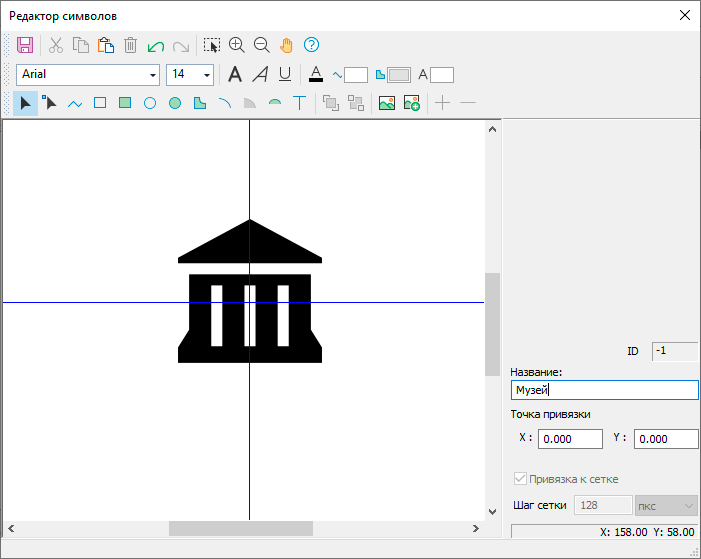701x559 pixels.
Task: Click the greyed Redo arrow icon
Action: click(x=181, y=46)
